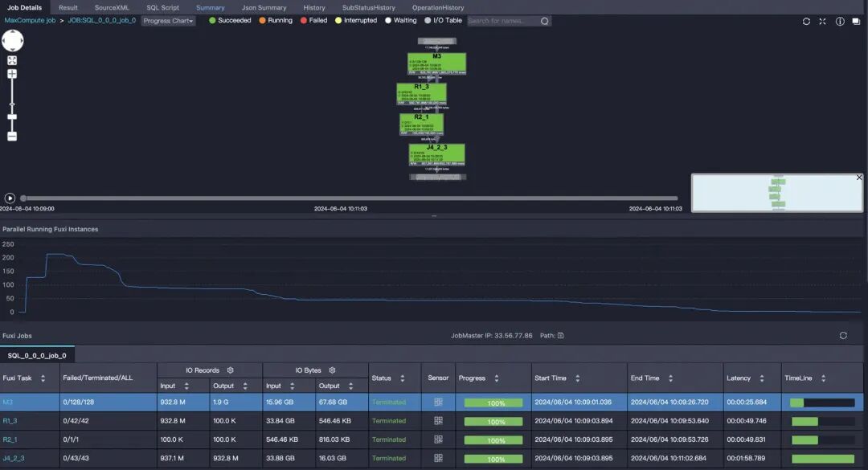Focus the search for names field

(502, 21)
